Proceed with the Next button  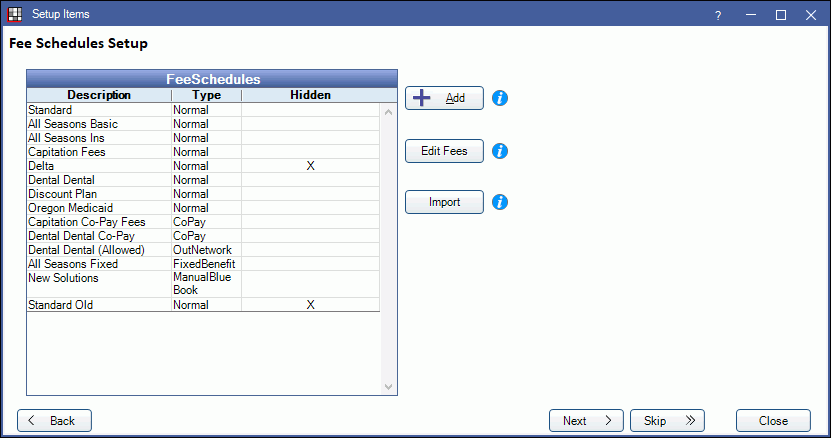pos(586,421)
